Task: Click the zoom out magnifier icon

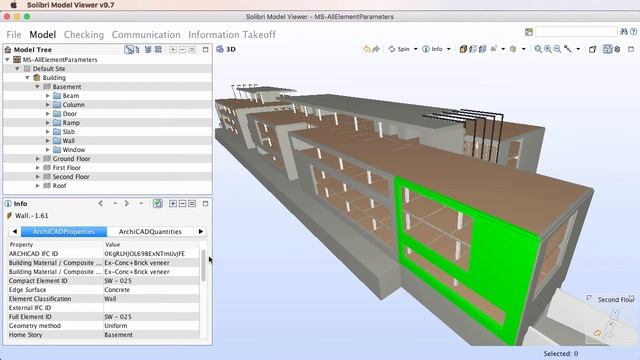Action: click(557, 49)
